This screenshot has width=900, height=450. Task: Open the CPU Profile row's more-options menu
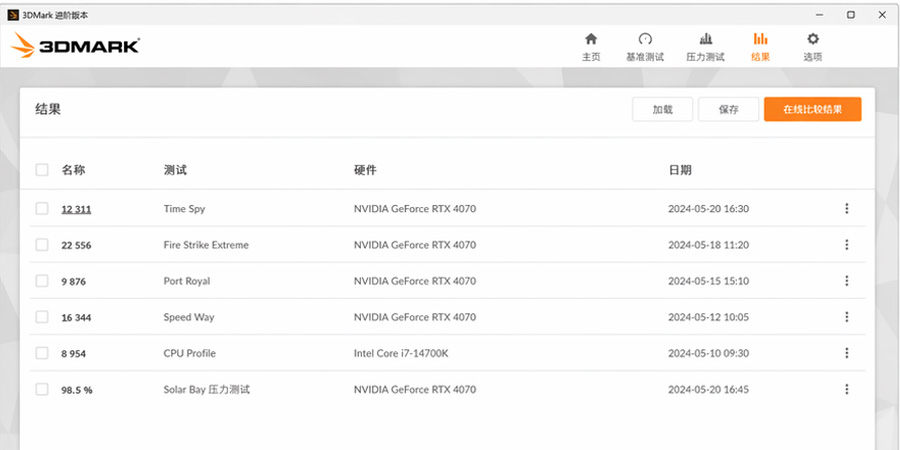coord(846,353)
